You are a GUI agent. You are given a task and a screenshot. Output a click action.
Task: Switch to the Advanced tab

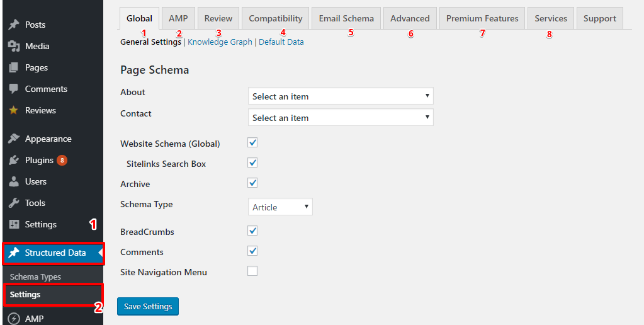click(410, 18)
